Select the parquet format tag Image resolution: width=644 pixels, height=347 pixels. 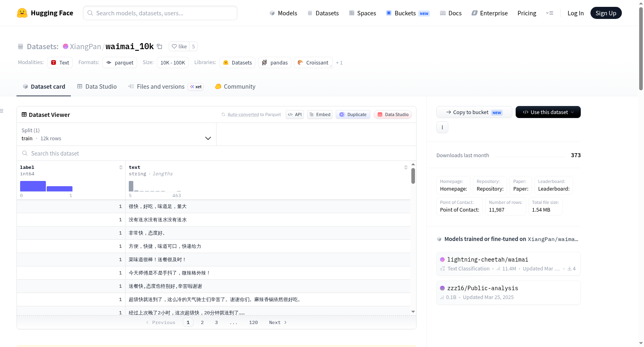(120, 62)
